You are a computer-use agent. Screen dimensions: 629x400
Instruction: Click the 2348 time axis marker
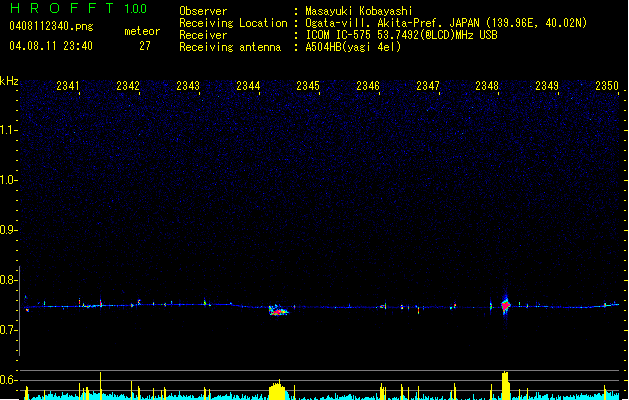(487, 86)
